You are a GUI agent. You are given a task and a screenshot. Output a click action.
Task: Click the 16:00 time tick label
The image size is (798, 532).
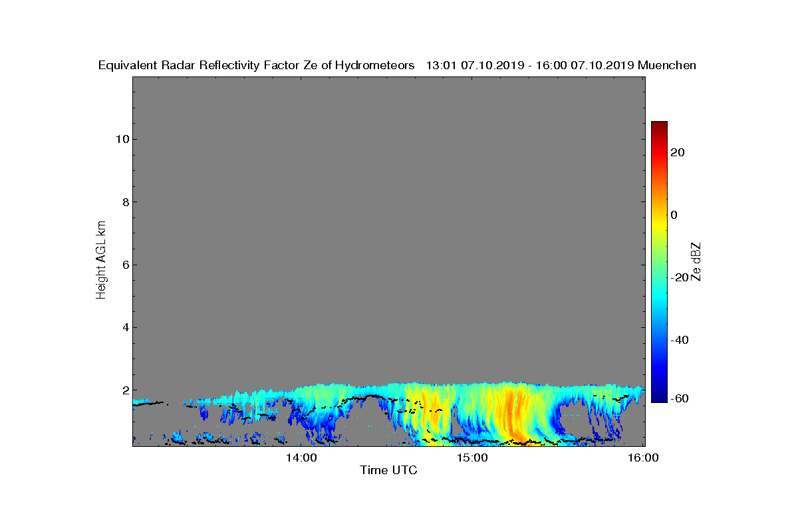click(x=643, y=458)
